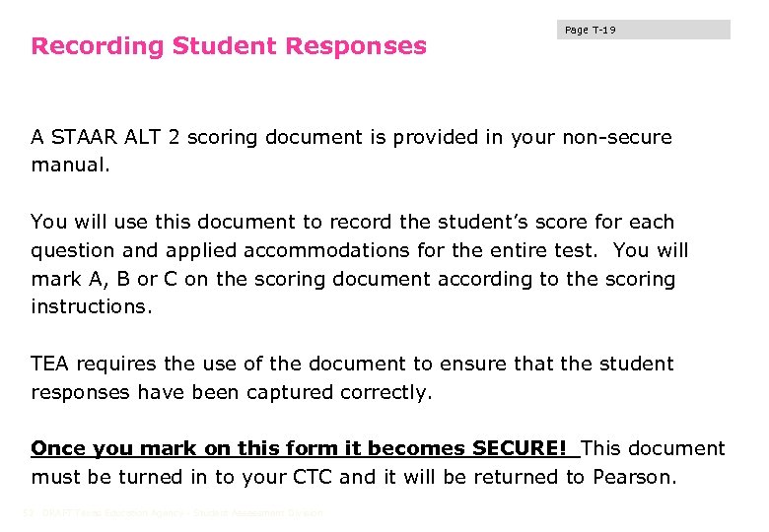Select the word "accommodations" in second paragraph
This screenshot has width=769, height=532.
pyautogui.click(x=329, y=250)
